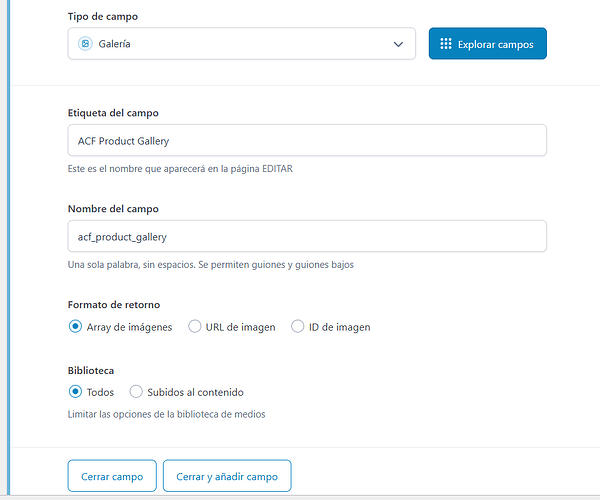Click the ID de imagen label text
Image resolution: width=600 pixels, height=500 pixels.
tap(340, 327)
